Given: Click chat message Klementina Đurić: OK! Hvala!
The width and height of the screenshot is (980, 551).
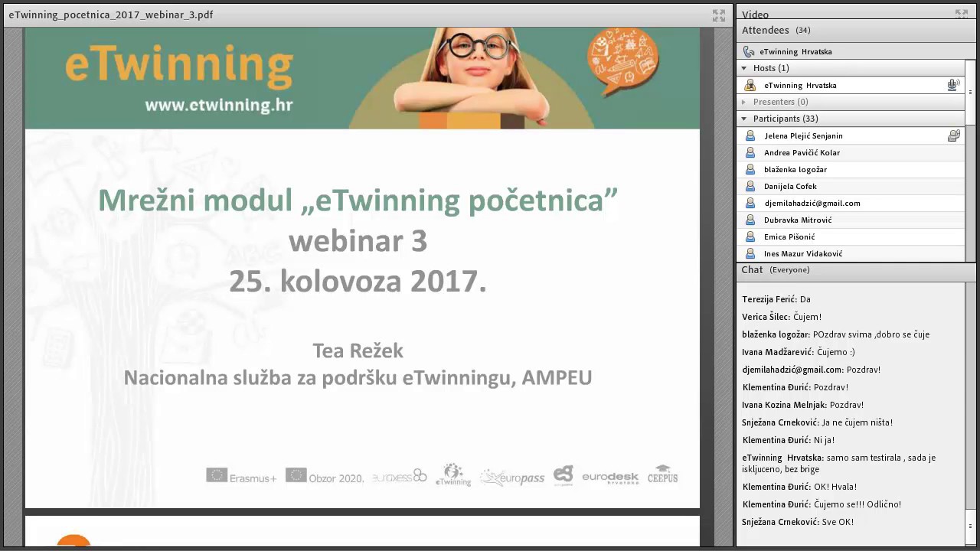Looking at the screenshot, I should coord(799,487).
